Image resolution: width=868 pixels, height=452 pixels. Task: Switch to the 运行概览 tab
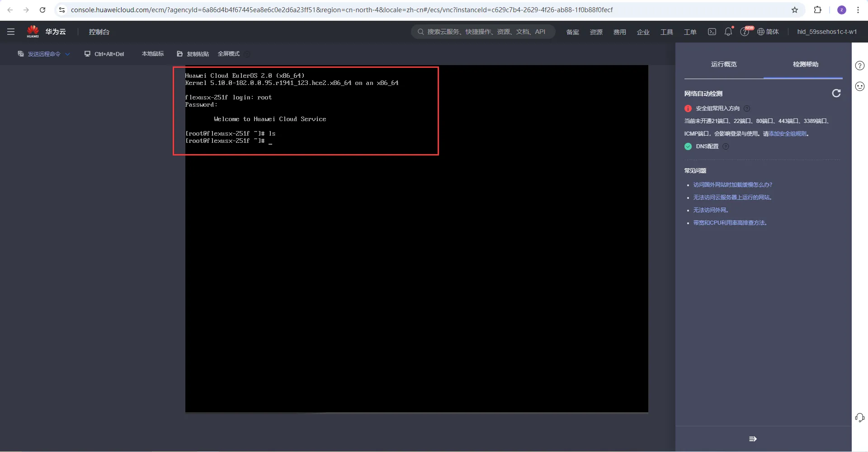(x=724, y=64)
